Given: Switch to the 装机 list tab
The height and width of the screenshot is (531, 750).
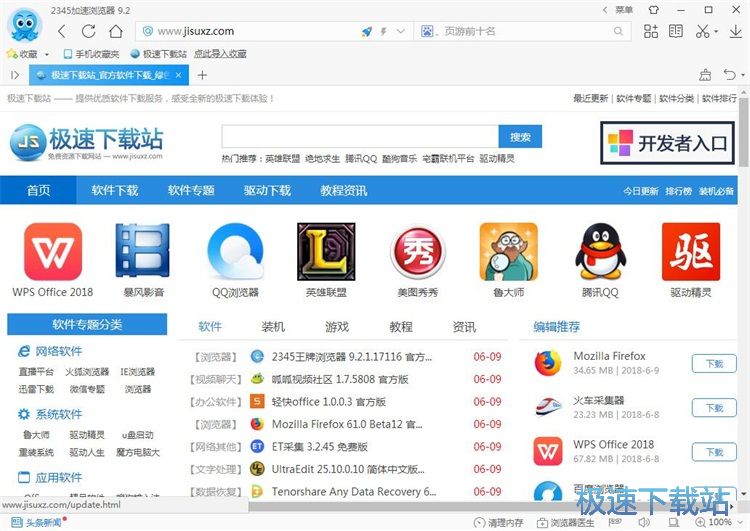Looking at the screenshot, I should tap(273, 327).
